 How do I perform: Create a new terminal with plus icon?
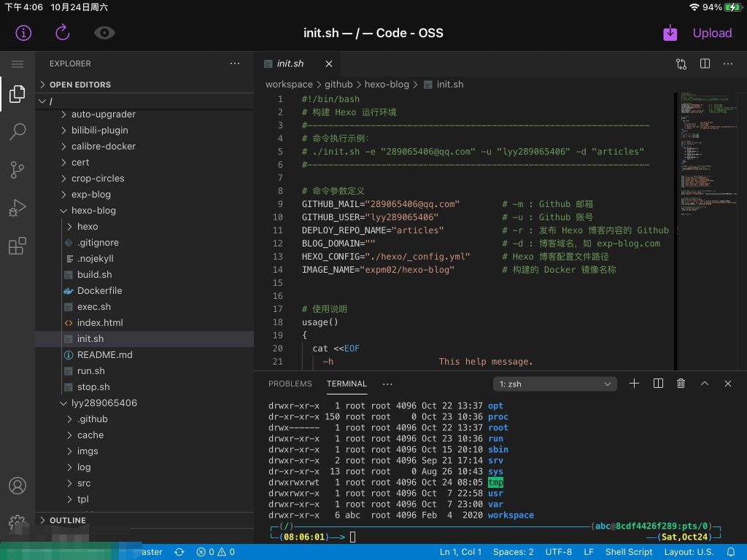tap(634, 384)
